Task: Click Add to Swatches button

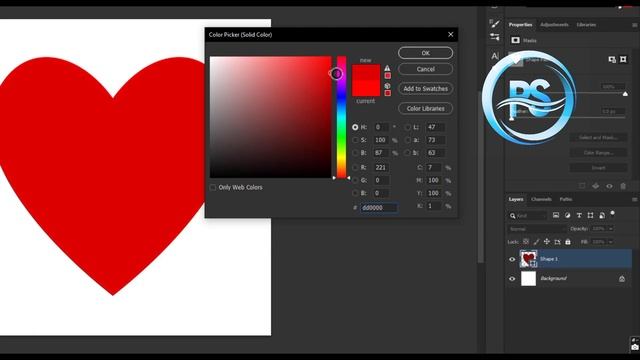Action: coord(425,89)
